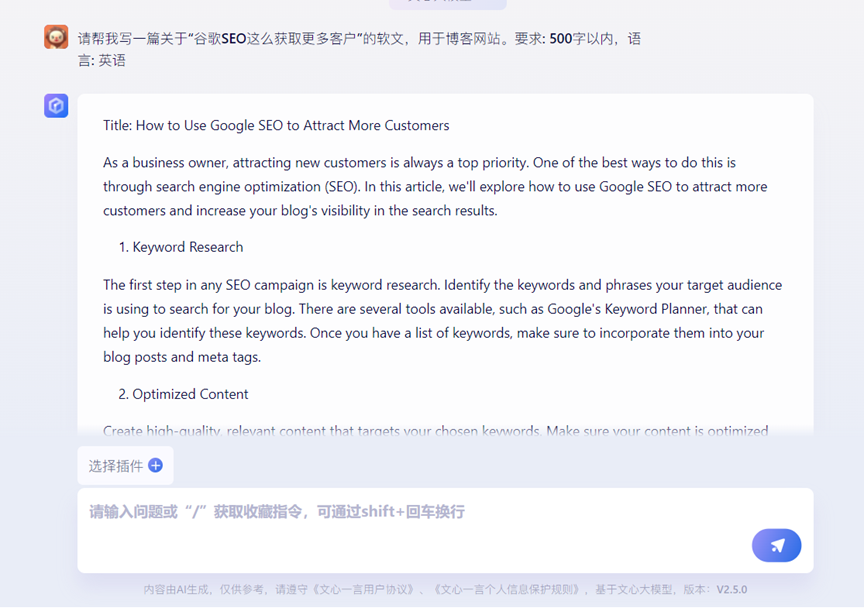
Task: Click the send message paper-plane button
Action: 776,545
